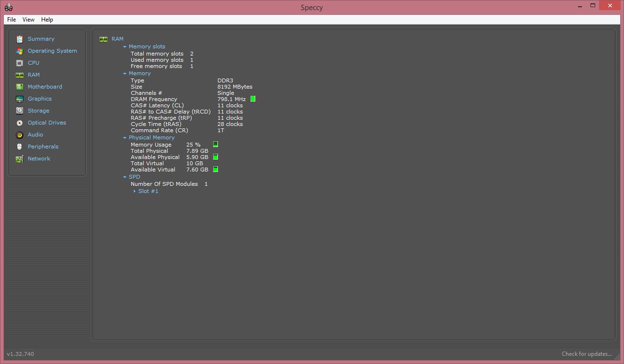Select the RAM label in sidebar
This screenshot has height=364, width=624.
pyautogui.click(x=34, y=75)
